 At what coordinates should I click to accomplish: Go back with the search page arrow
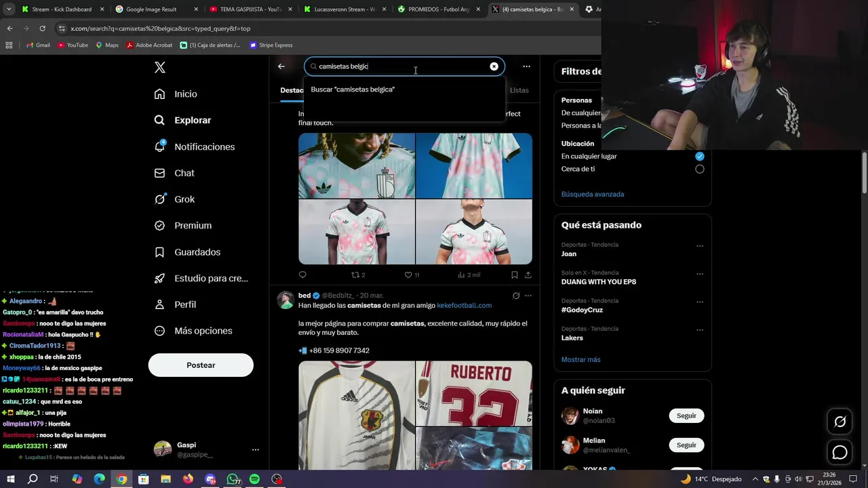[x=281, y=66]
